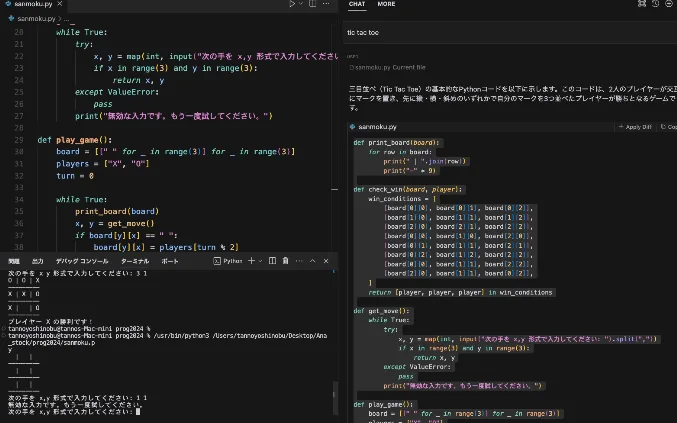Select the sanmoku.py editor tab
Screen dimensions: 677x423
(x=32, y=4)
